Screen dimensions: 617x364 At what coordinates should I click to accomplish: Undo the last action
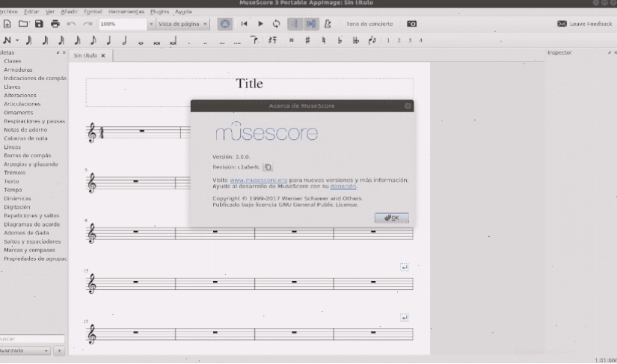pyautogui.click(x=71, y=24)
